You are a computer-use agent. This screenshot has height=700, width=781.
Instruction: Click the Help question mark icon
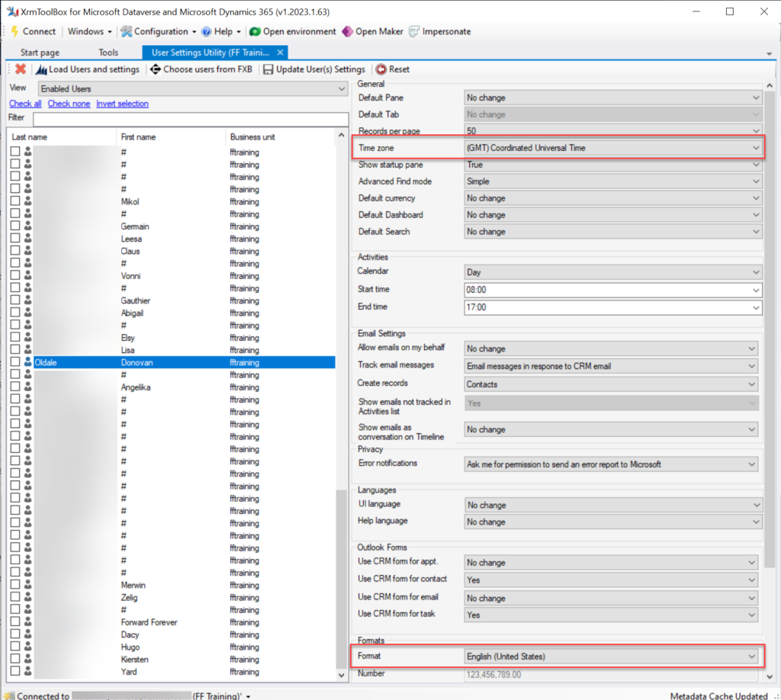click(206, 31)
